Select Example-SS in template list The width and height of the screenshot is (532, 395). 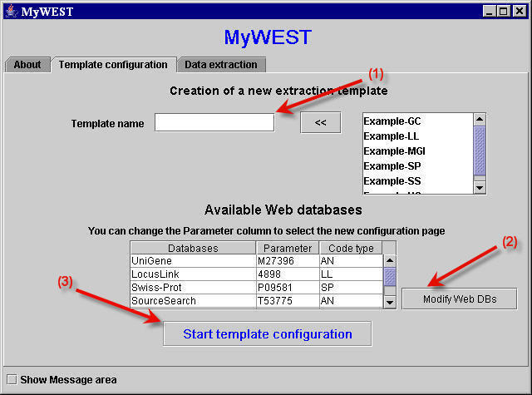[x=418, y=181]
